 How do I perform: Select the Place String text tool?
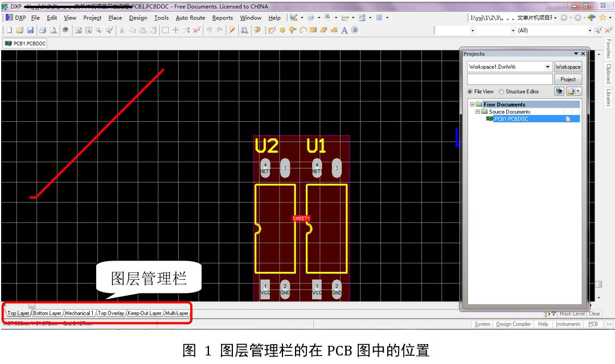(345, 31)
